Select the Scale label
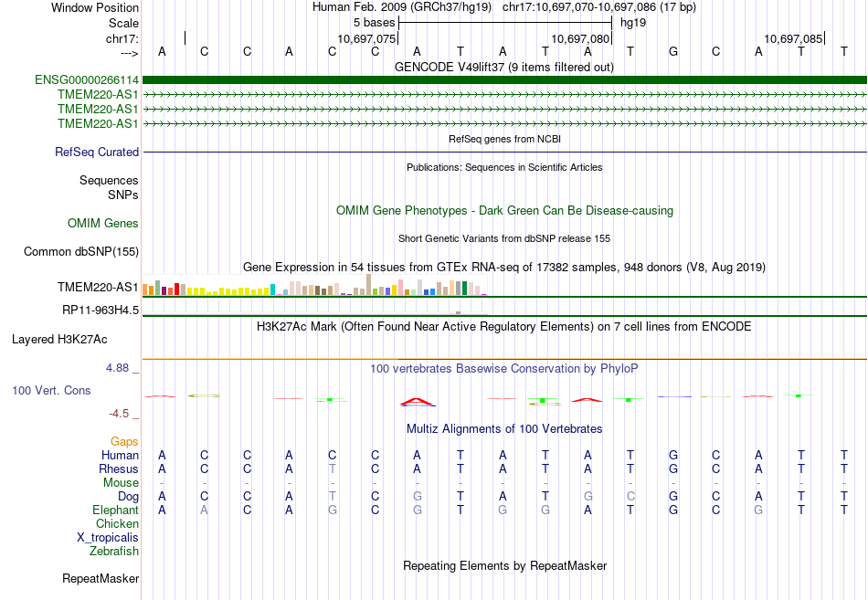The height and width of the screenshot is (600, 868). (x=123, y=23)
